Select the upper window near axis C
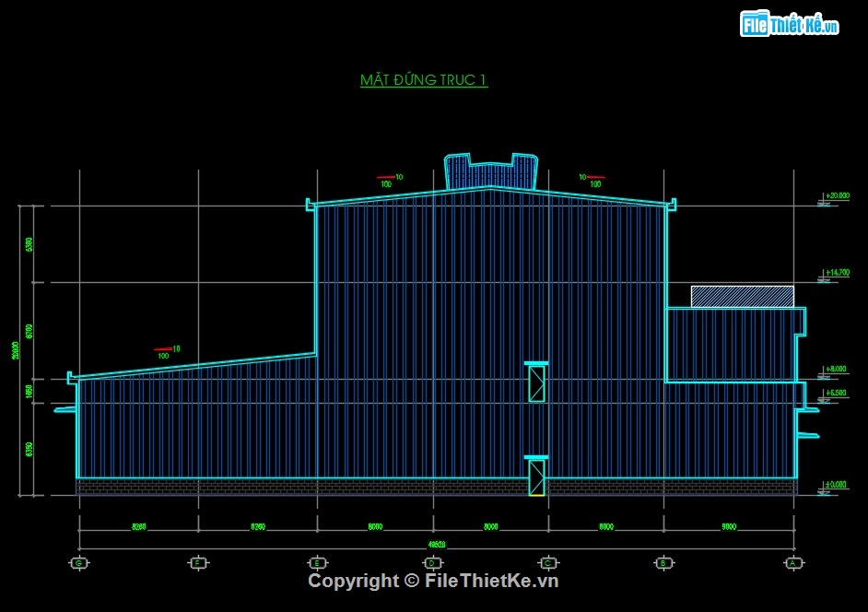 coord(536,382)
